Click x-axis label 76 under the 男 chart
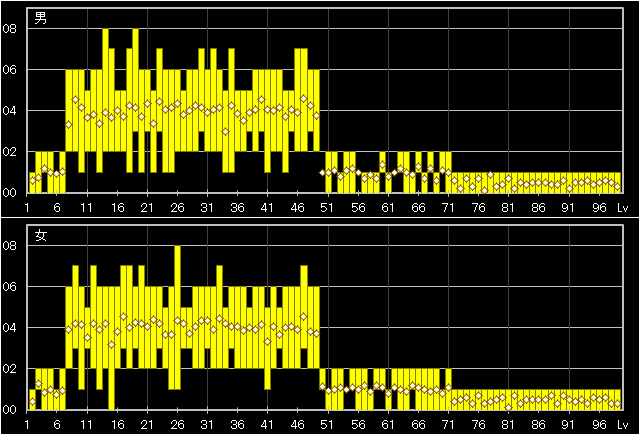This screenshot has height=435, width=640. [x=478, y=208]
